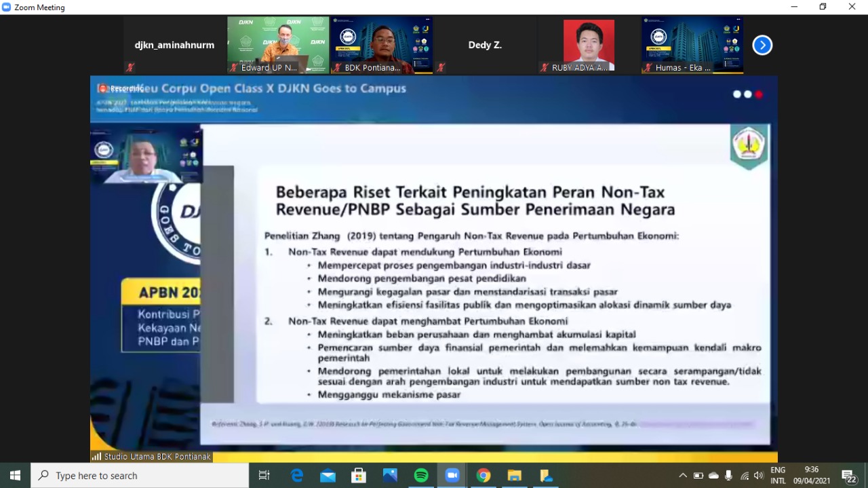Image resolution: width=868 pixels, height=488 pixels.
Task: Open the ENG INTL language switcher
Action: 778,475
